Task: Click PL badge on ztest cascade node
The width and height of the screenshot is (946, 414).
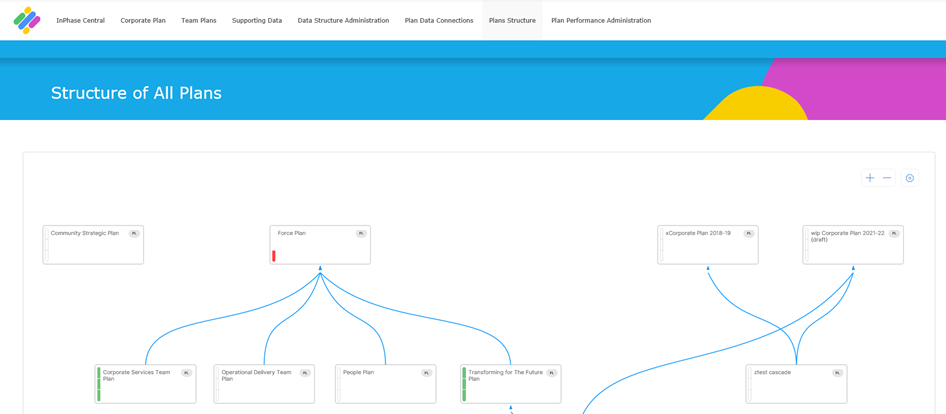Action: click(837, 373)
